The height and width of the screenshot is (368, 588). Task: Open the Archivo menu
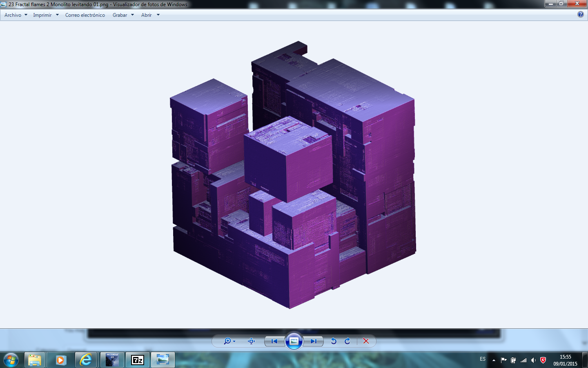click(x=16, y=15)
